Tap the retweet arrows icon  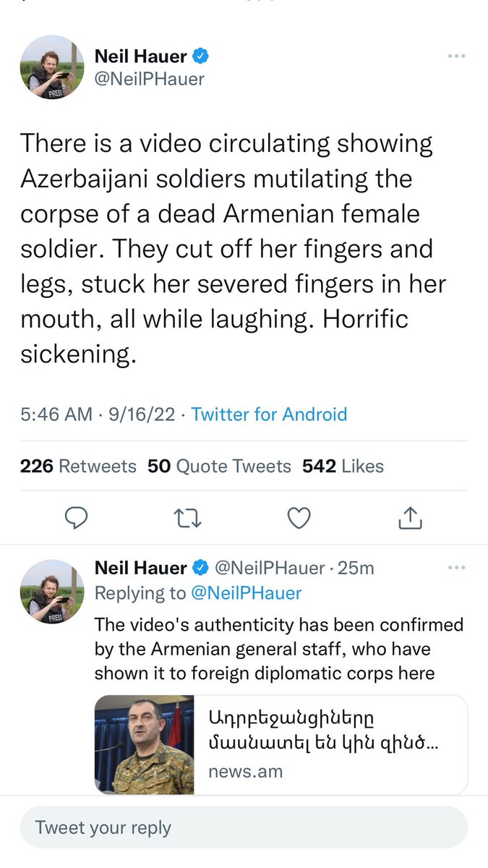[x=188, y=517]
